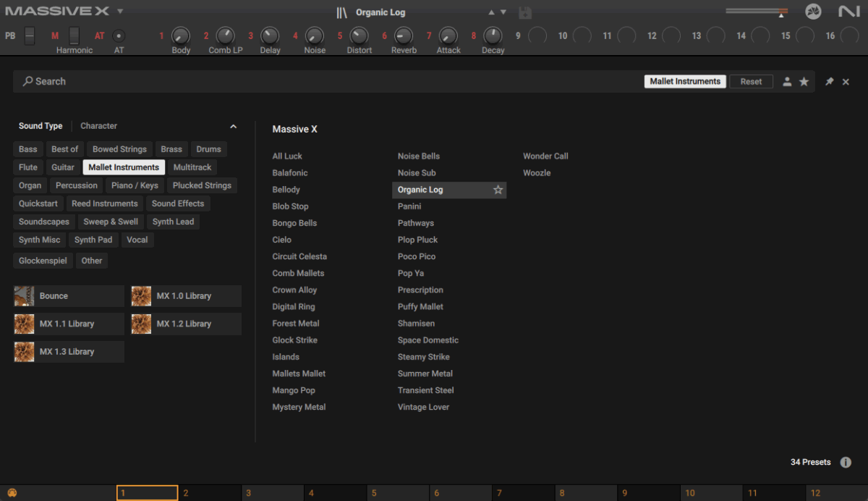Screen dimensions: 868x501
Task: Load the Noise Bells preset
Action: [x=418, y=156]
